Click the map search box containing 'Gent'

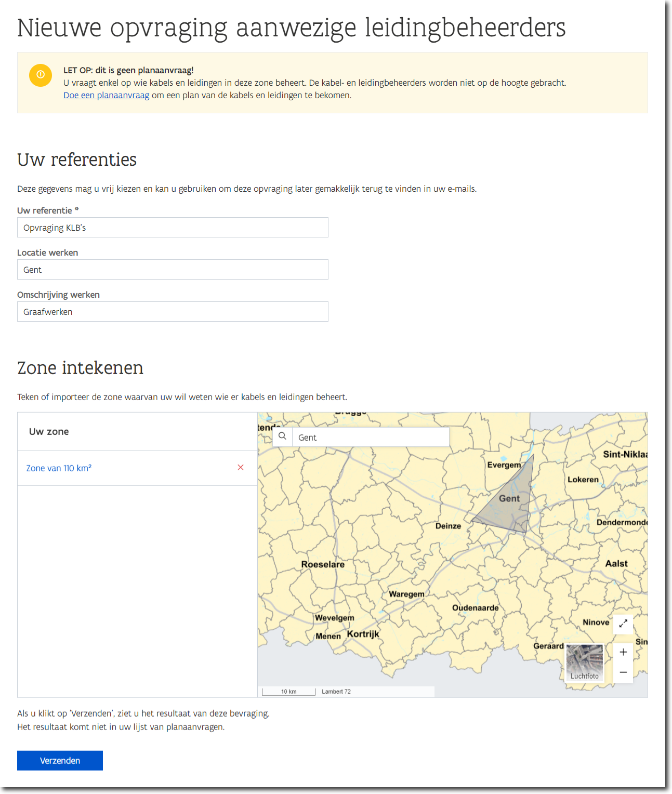coord(371,437)
